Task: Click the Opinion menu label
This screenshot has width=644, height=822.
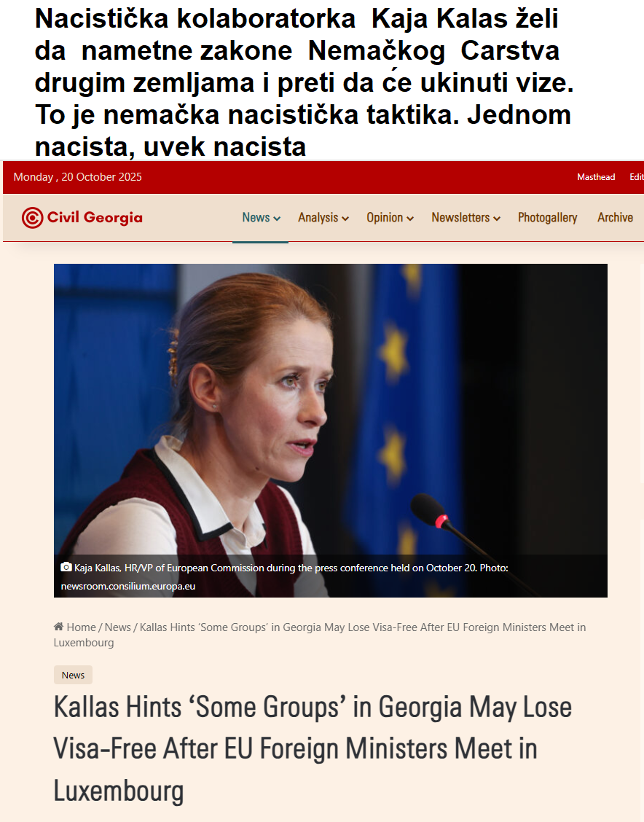Action: tap(385, 218)
